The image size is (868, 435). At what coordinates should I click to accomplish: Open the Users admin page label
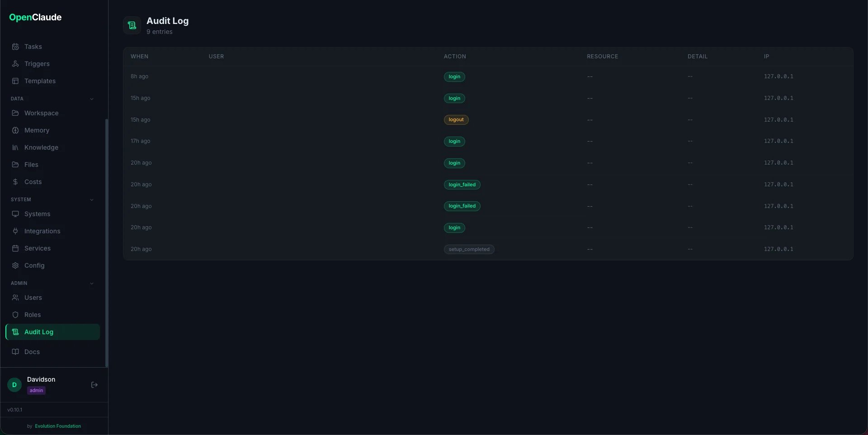point(33,298)
